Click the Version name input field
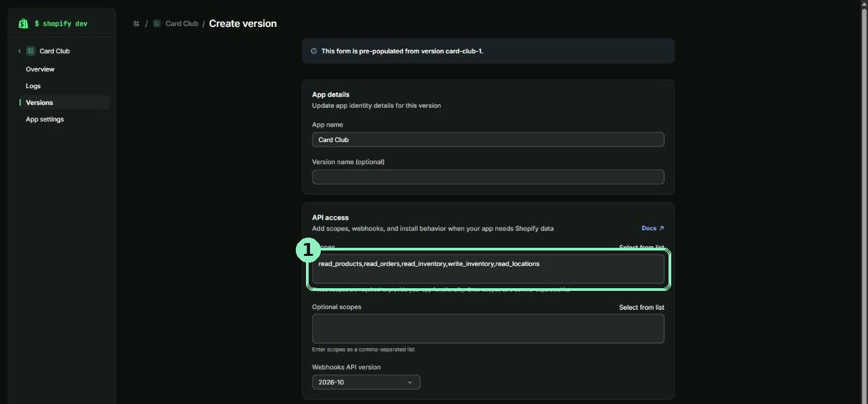The height and width of the screenshot is (404, 868). tap(488, 176)
